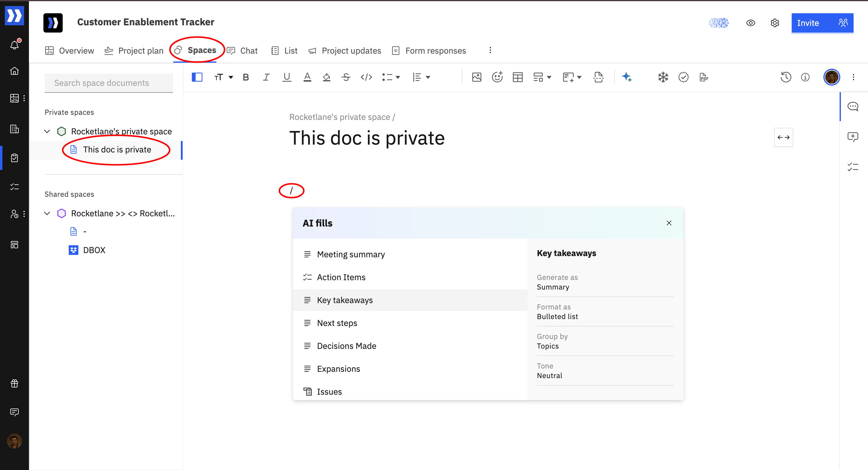868x470 pixels.
Task: Toggle the sidebar panel icon
Action: (x=197, y=77)
